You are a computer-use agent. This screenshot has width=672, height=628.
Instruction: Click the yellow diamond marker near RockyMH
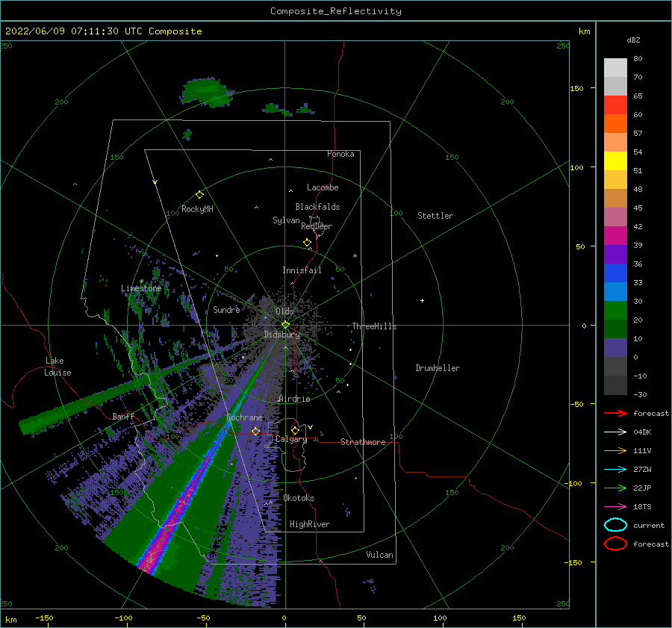pyautogui.click(x=199, y=195)
